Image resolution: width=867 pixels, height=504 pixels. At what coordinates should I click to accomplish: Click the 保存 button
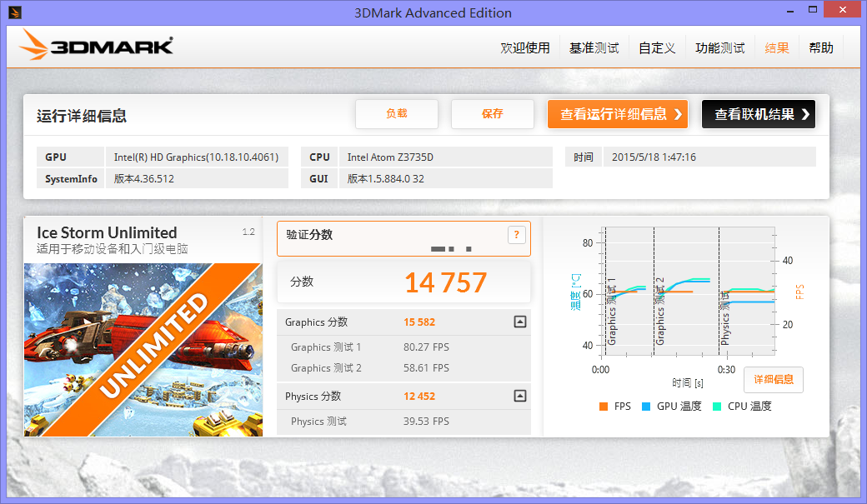tap(492, 114)
